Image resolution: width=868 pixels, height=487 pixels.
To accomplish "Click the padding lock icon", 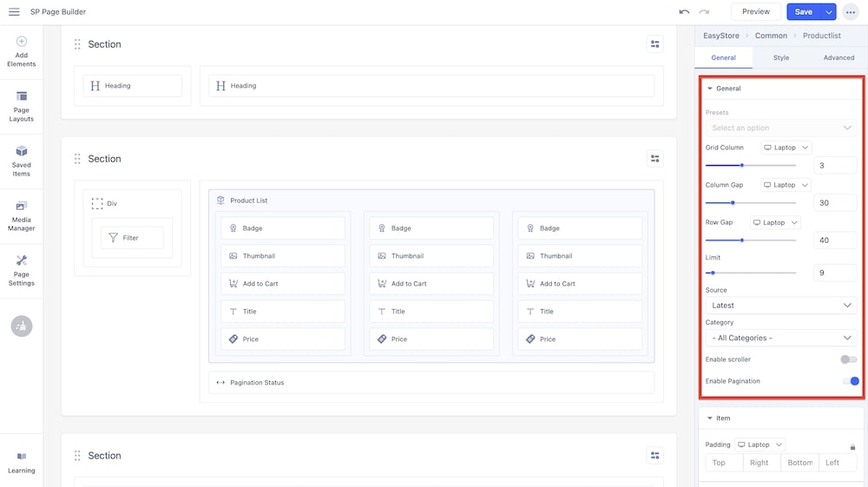I will [852, 447].
